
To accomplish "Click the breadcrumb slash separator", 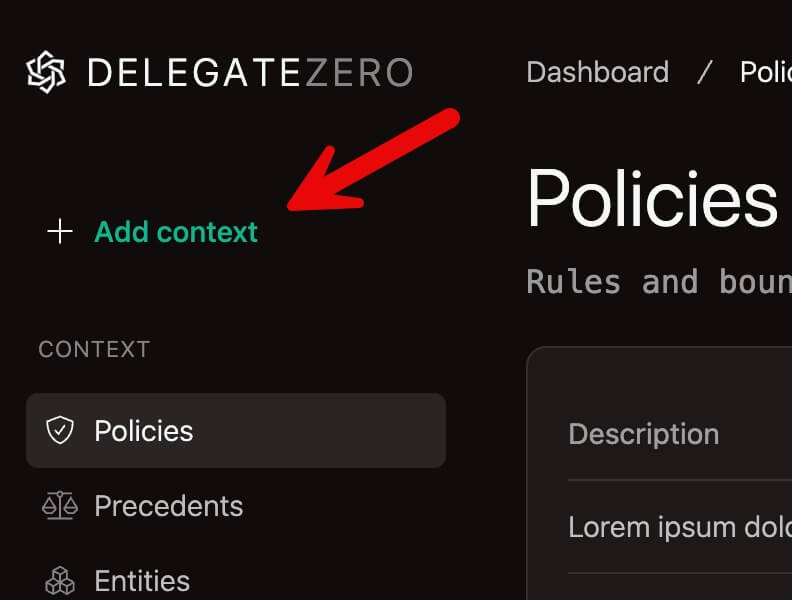I will pyautogui.click(x=705, y=72).
